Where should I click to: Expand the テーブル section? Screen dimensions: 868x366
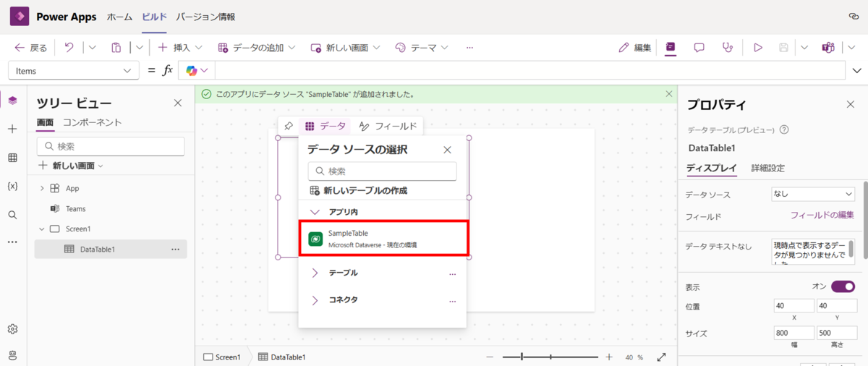(315, 273)
